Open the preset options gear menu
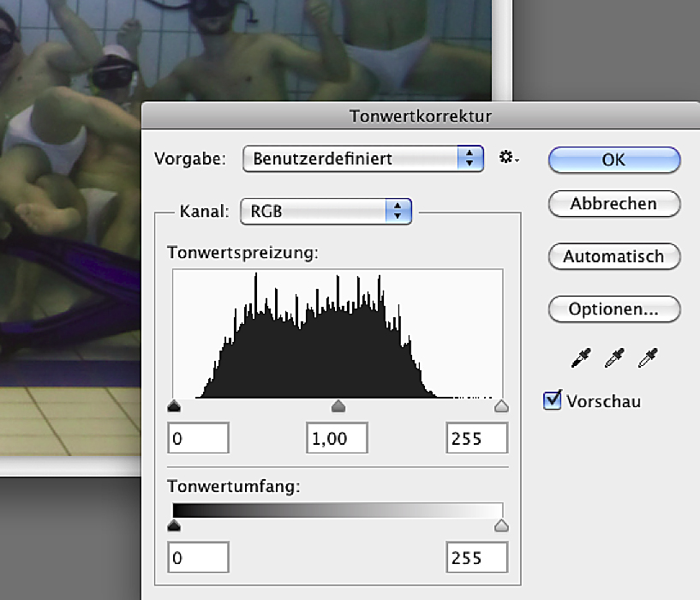This screenshot has height=600, width=700. click(x=508, y=158)
